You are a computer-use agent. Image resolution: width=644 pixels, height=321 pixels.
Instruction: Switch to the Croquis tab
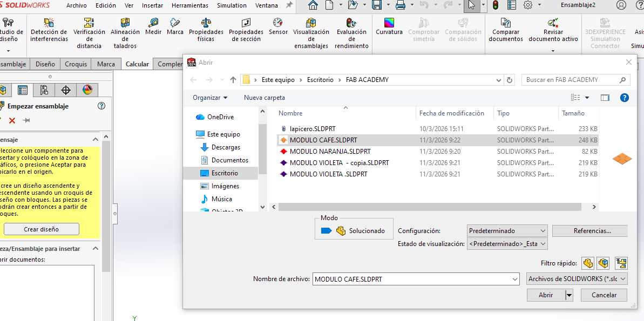coord(76,64)
